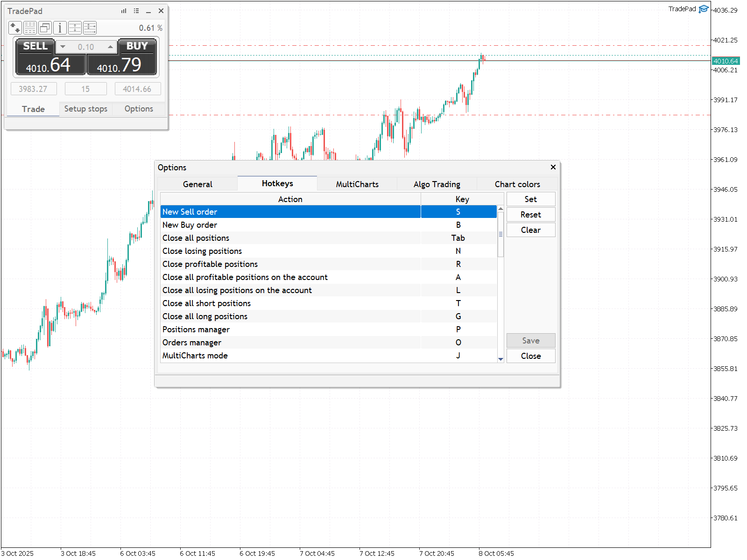Viewport: 747px width, 560px height.
Task: Click the hotkeys list scroll-down arrow
Action: coord(500,359)
